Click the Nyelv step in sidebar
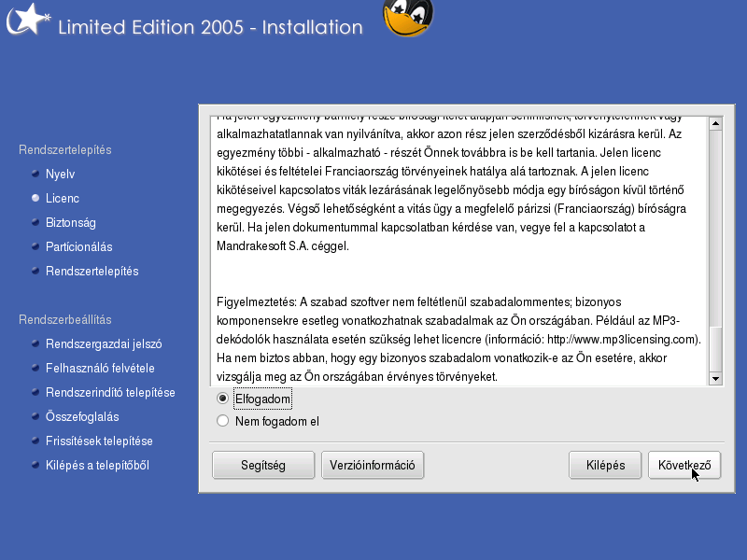The height and width of the screenshot is (560, 747). click(60, 174)
